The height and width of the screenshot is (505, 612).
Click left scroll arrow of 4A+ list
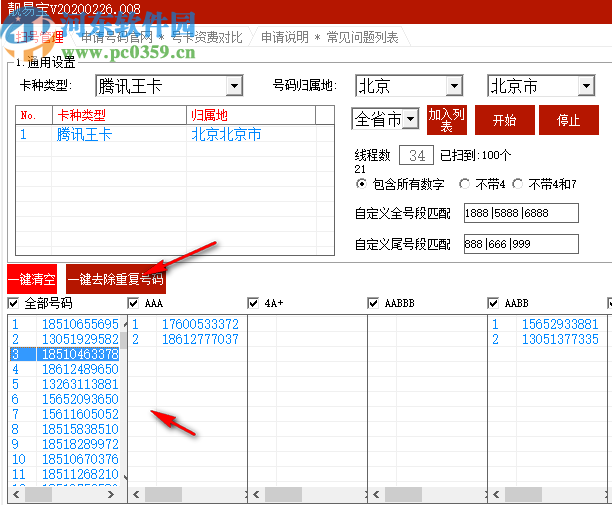256,494
